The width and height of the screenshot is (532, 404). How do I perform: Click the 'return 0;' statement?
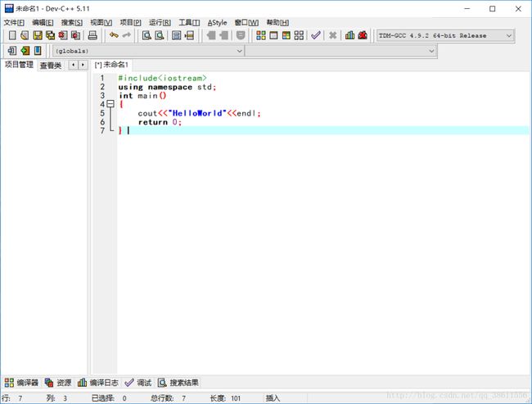tap(160, 122)
